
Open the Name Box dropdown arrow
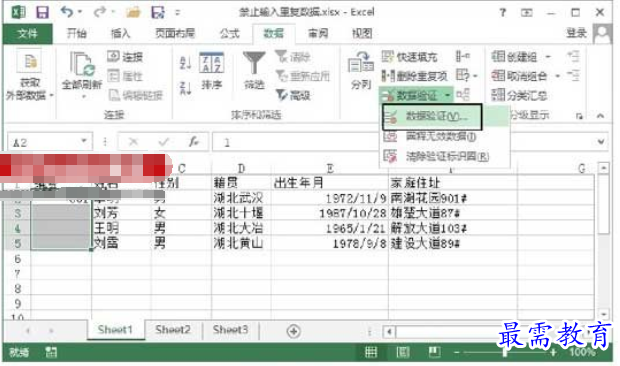point(84,141)
